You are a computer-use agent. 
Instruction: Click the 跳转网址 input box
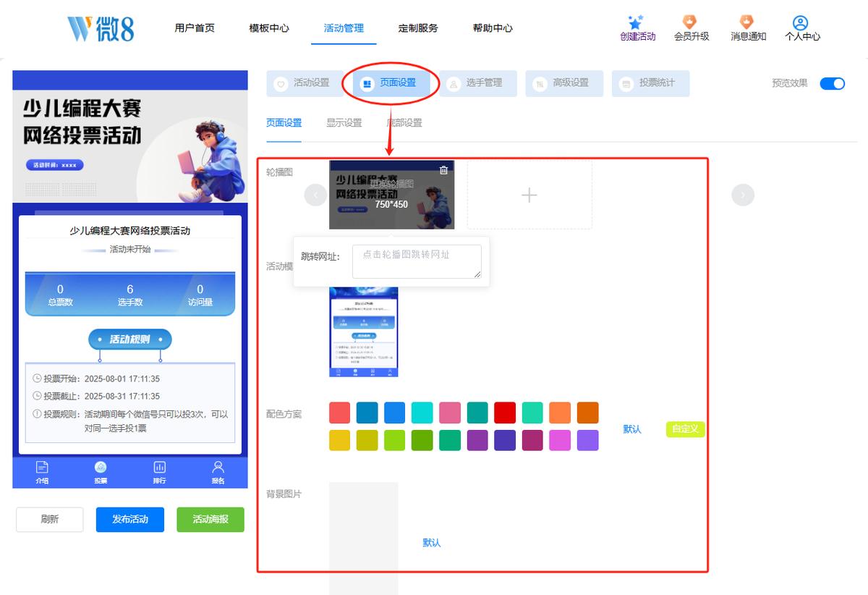(x=417, y=261)
